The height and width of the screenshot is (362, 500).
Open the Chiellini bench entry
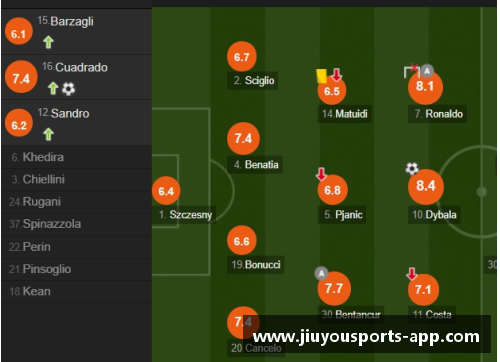point(77,179)
